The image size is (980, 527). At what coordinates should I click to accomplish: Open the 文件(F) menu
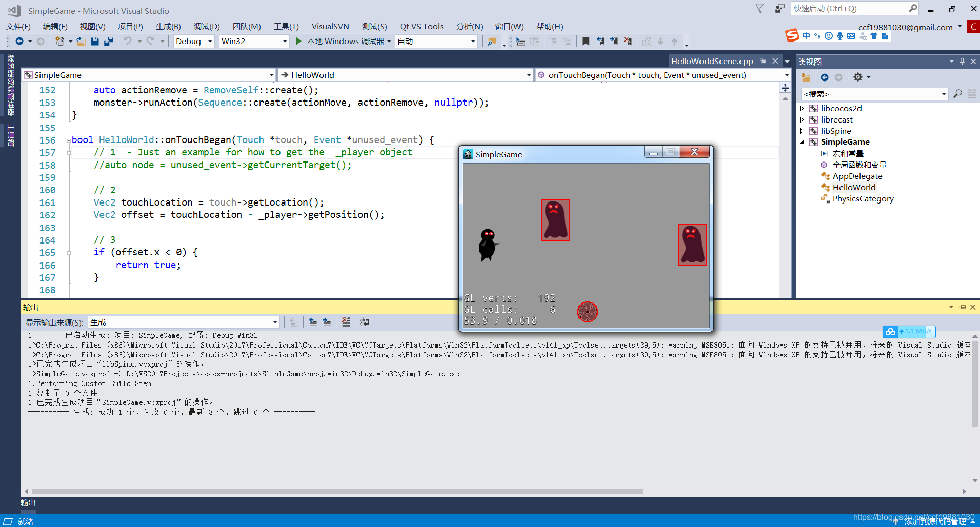click(18, 27)
